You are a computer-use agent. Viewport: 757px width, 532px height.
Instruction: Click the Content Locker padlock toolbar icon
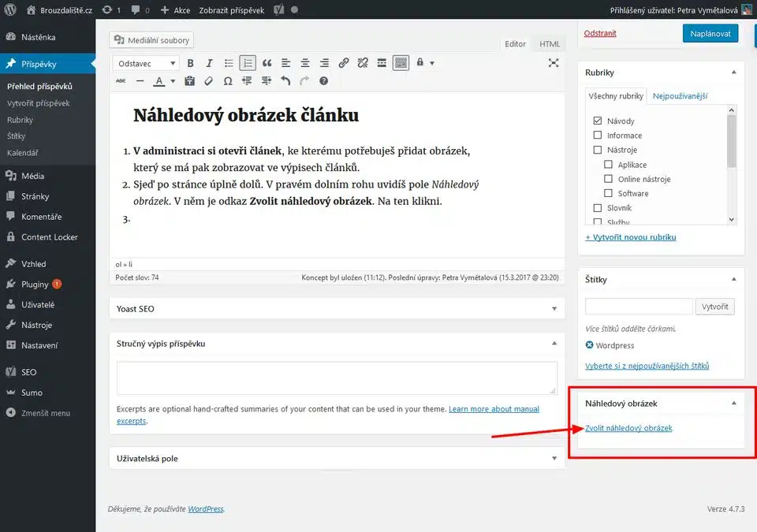coord(420,63)
